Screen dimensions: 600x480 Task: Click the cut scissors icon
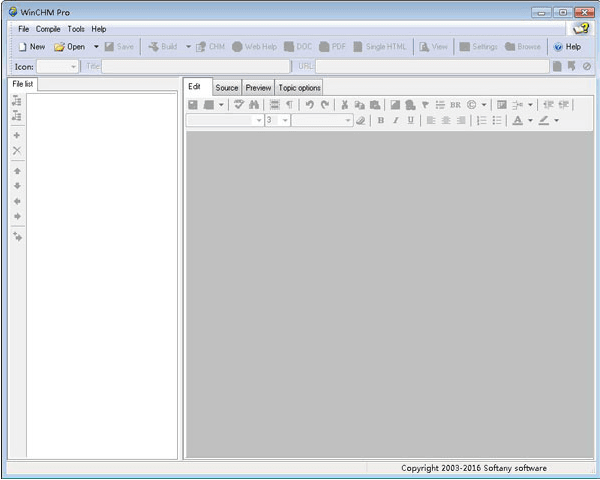(344, 104)
